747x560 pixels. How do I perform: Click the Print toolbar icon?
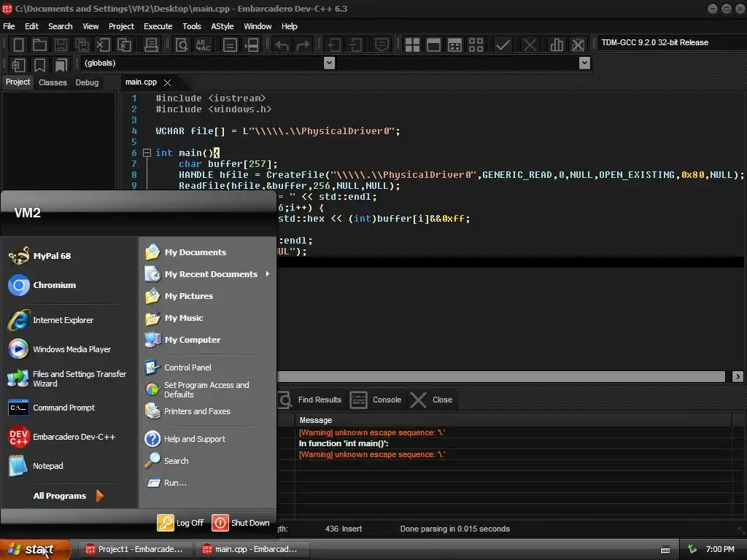(x=151, y=45)
